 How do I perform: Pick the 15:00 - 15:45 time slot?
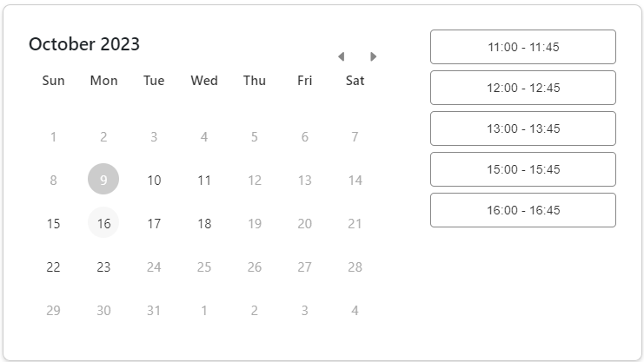click(x=523, y=169)
